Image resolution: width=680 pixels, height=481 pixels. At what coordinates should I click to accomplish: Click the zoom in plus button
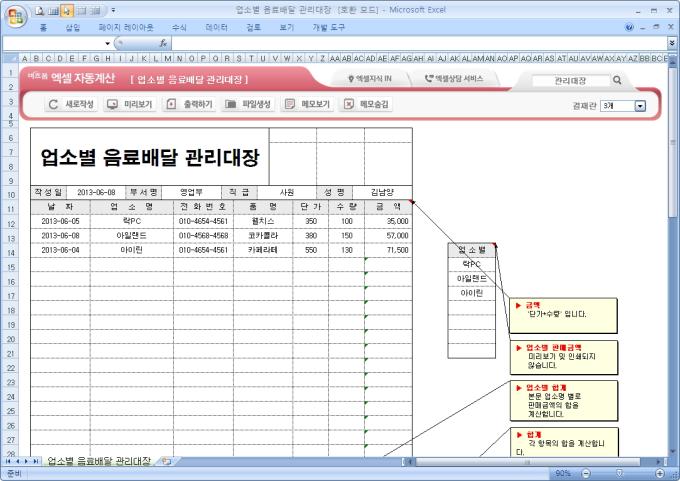click(x=660, y=473)
